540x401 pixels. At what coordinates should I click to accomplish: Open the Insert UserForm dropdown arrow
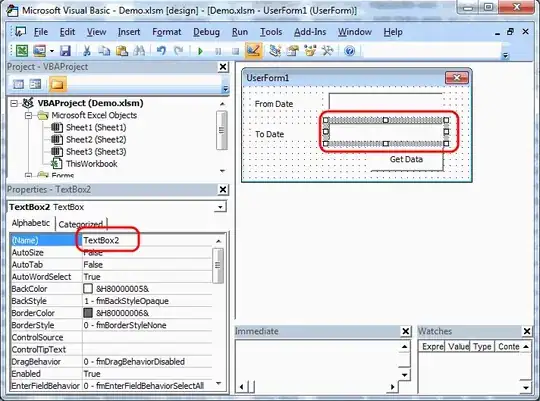pos(52,51)
